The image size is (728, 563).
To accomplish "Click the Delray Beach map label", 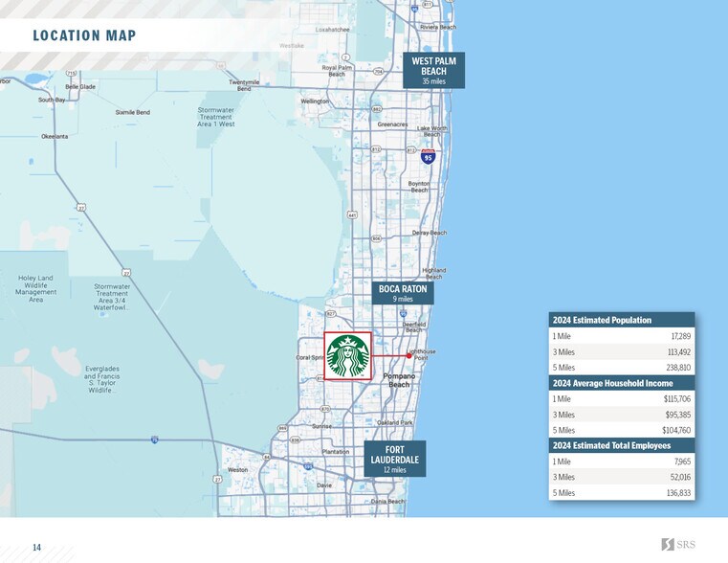I will tap(430, 233).
